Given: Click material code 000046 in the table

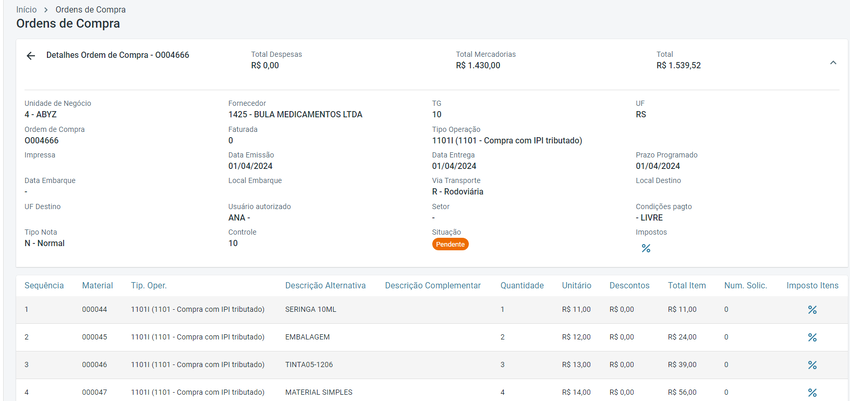Looking at the screenshot, I should pyautogui.click(x=94, y=365).
